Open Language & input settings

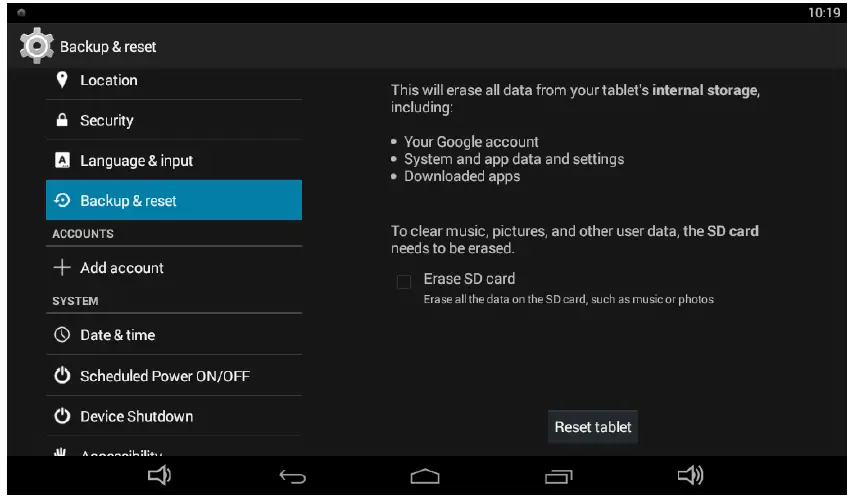point(174,160)
